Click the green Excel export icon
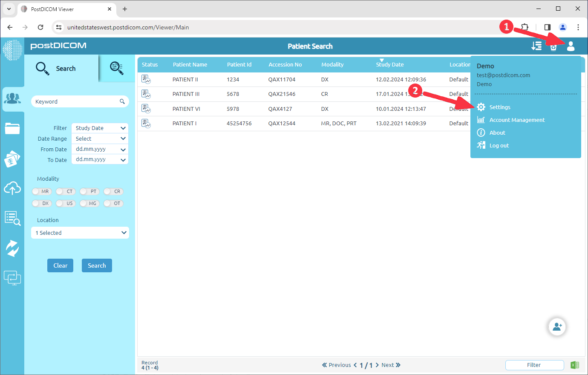 [575, 365]
